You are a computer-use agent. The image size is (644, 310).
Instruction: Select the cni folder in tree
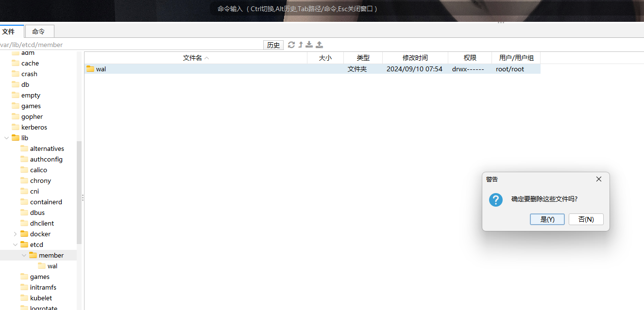(34, 191)
